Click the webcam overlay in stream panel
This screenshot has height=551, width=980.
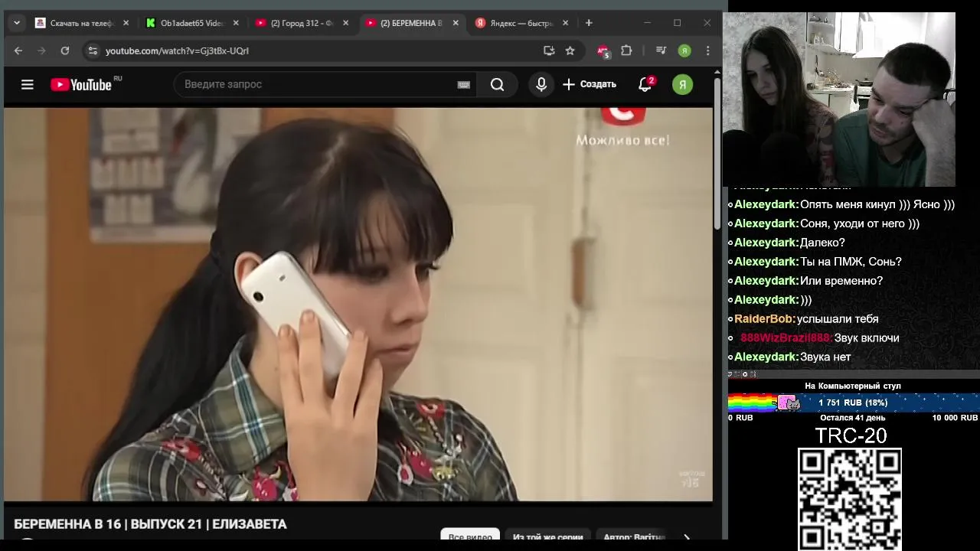[839, 99]
